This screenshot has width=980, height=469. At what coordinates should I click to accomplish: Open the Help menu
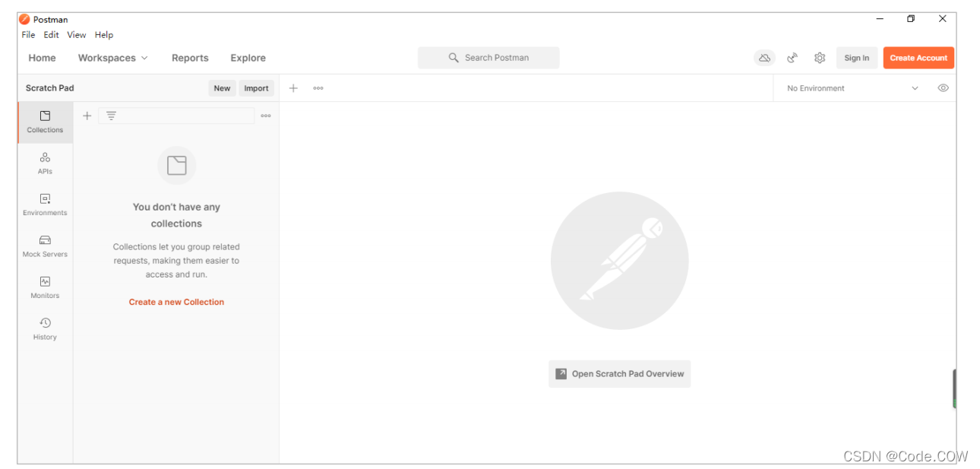pos(104,35)
